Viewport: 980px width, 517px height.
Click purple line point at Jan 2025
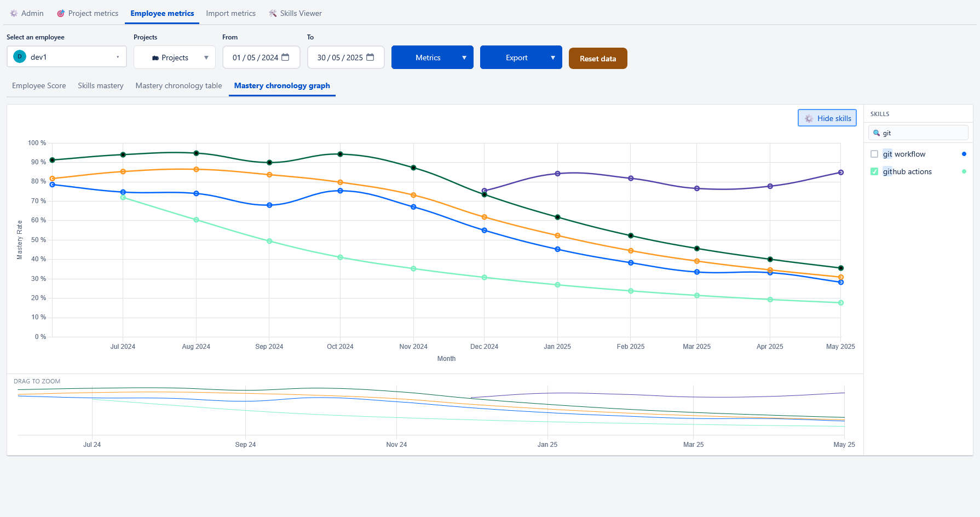(557, 174)
